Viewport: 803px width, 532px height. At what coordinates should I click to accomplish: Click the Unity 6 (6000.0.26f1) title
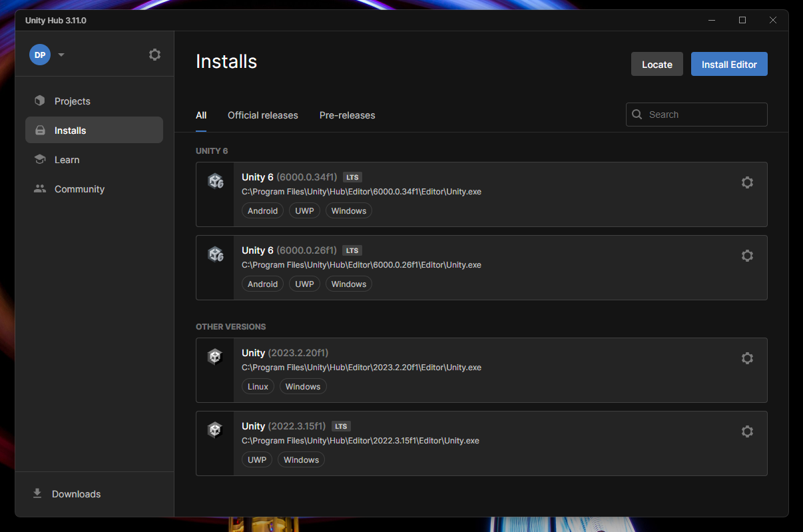click(x=290, y=250)
